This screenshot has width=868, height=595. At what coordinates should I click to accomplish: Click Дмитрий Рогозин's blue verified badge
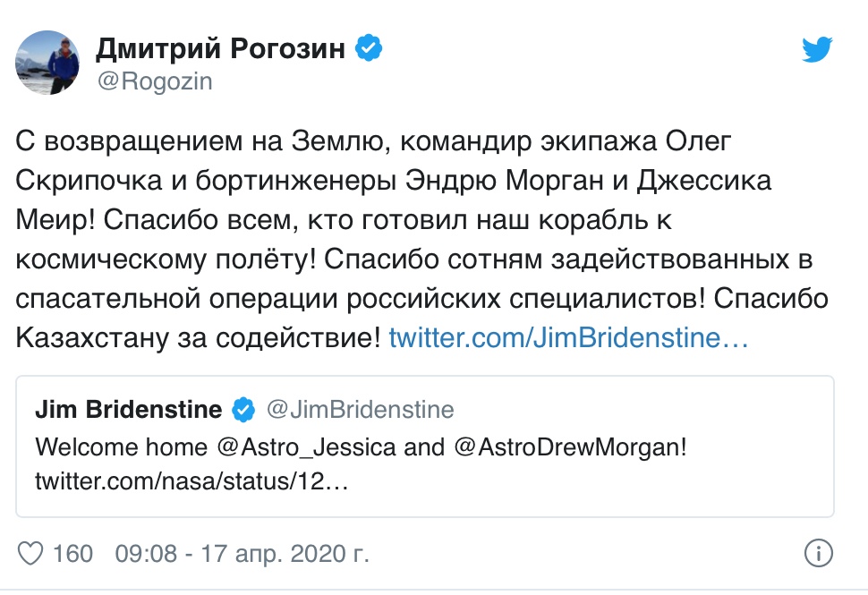pyautogui.click(x=368, y=47)
